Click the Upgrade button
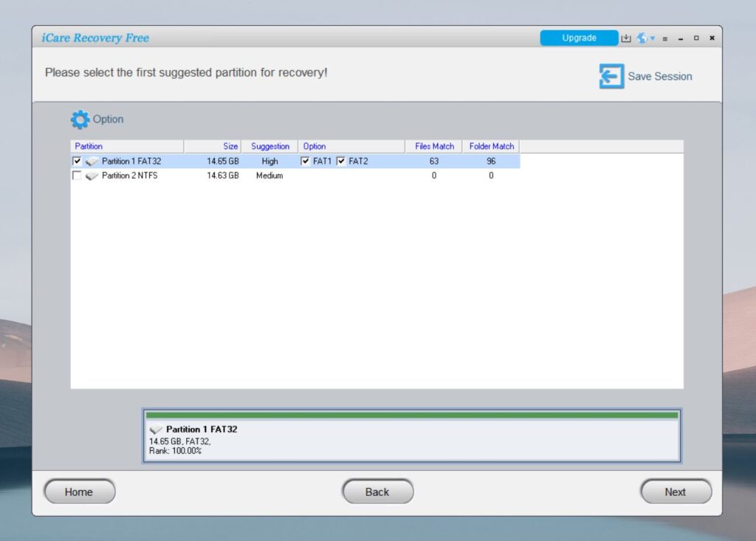The width and height of the screenshot is (756, 541). coord(579,38)
